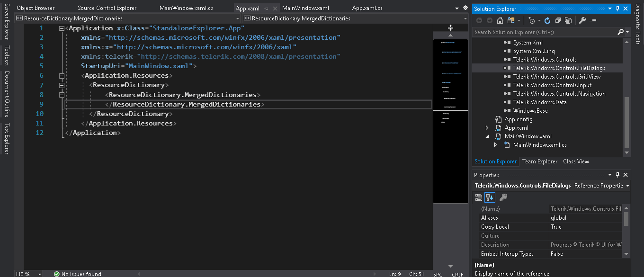Viewport: 644px width, 277px height.
Task: Switch to the Team Explorer tab
Action: (540, 161)
